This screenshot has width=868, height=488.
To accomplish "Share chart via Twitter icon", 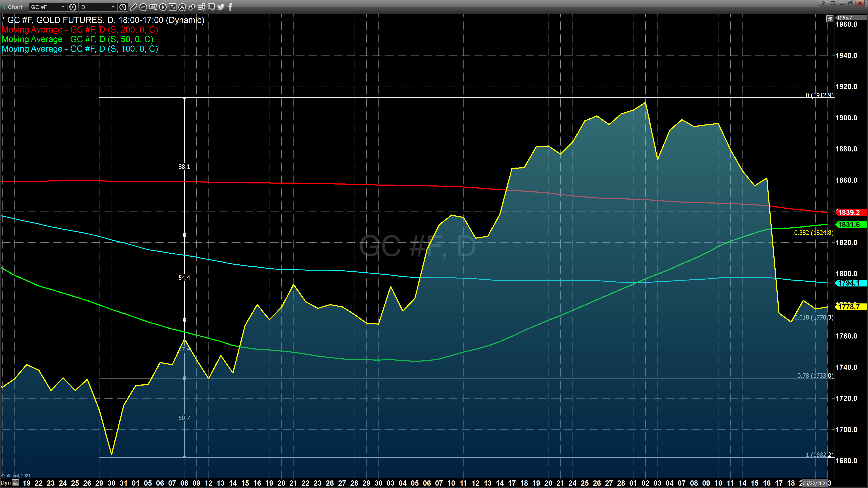I will (221, 7).
